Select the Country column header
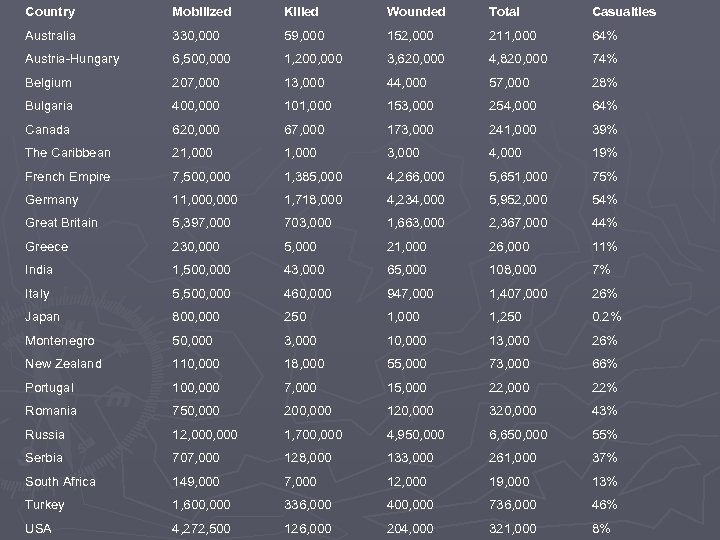This screenshot has width=720, height=540. pyautogui.click(x=49, y=12)
